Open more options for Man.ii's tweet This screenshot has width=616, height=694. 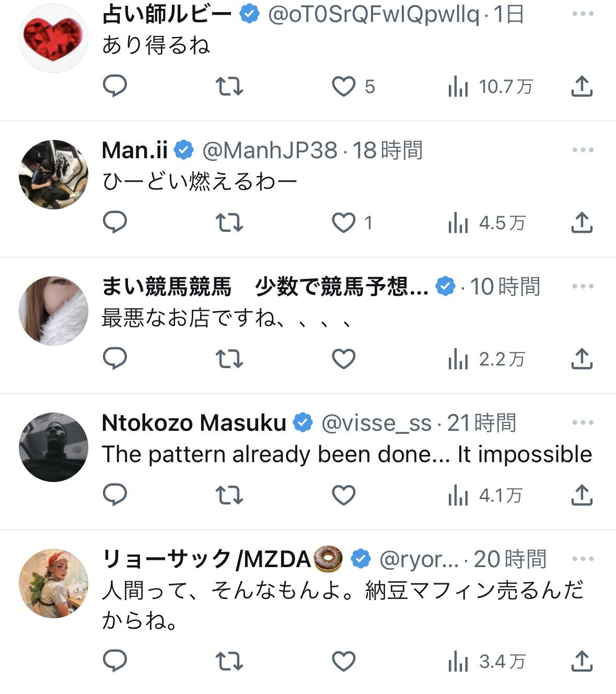click(583, 150)
